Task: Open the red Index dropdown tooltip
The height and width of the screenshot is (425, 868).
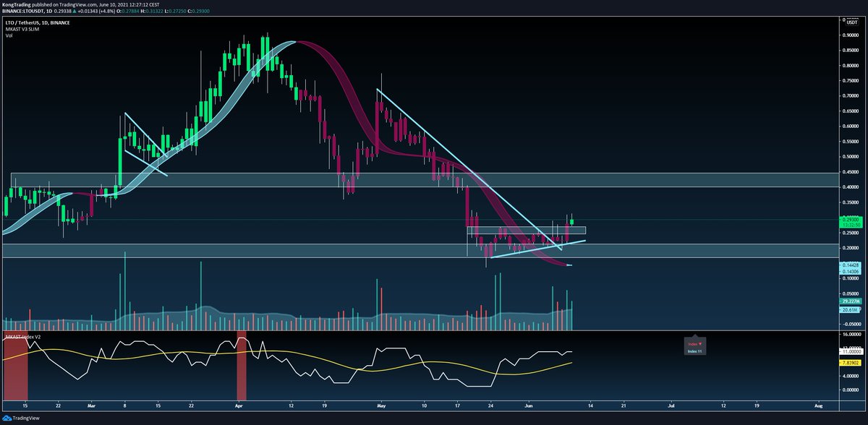Action: (x=695, y=343)
